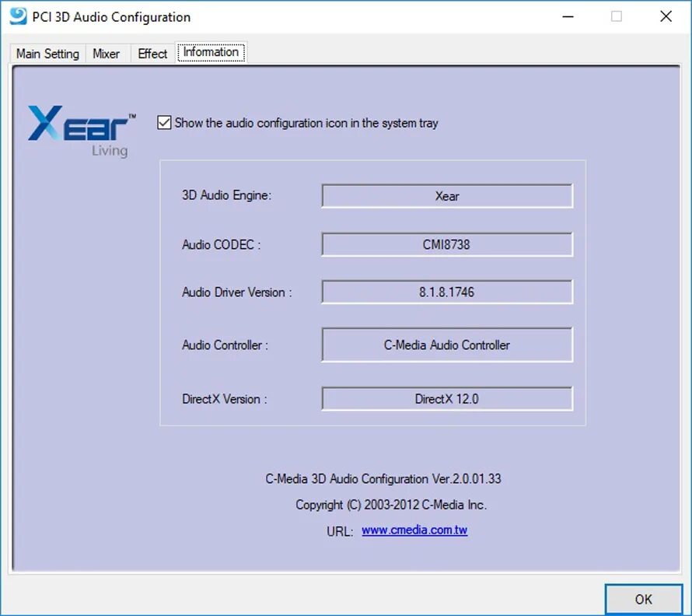This screenshot has width=692, height=616.
Task: Close the PCI 3D Audio Configuration window
Action: 666,17
